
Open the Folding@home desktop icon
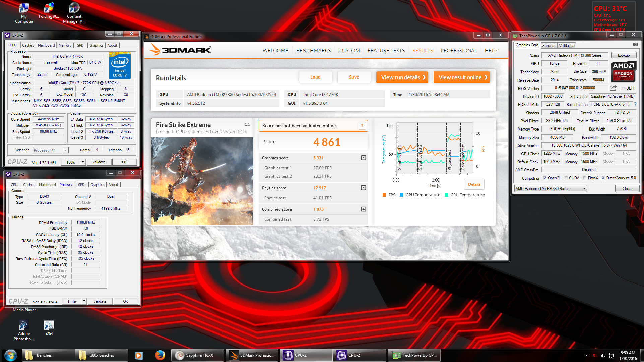point(49,11)
